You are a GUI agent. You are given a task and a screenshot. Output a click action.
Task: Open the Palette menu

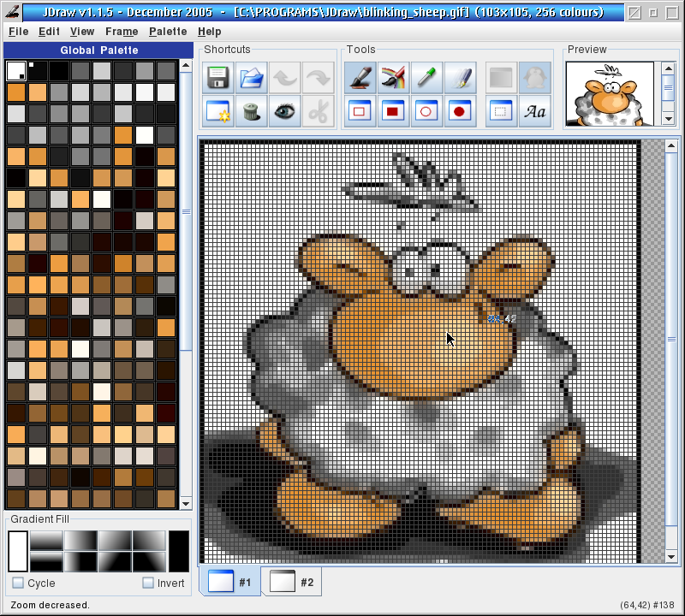tap(168, 31)
